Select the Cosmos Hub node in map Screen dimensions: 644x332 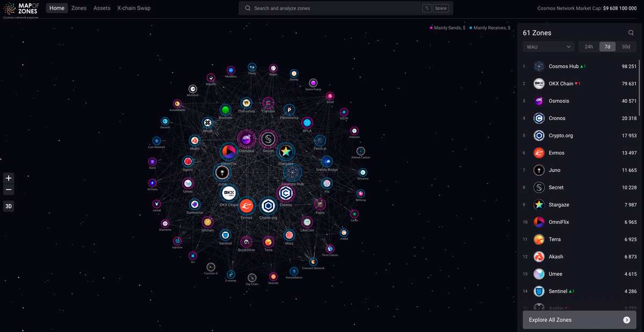pyautogui.click(x=292, y=172)
